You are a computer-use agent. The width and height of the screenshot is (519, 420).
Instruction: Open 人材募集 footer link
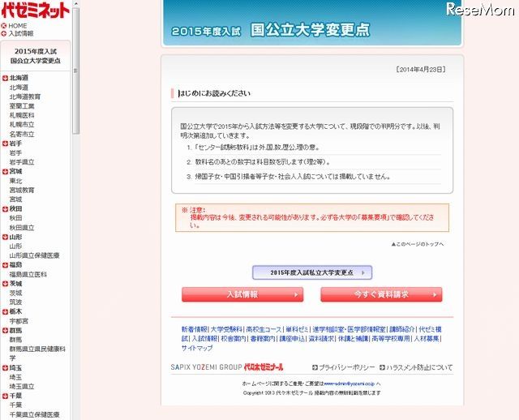[x=427, y=339]
